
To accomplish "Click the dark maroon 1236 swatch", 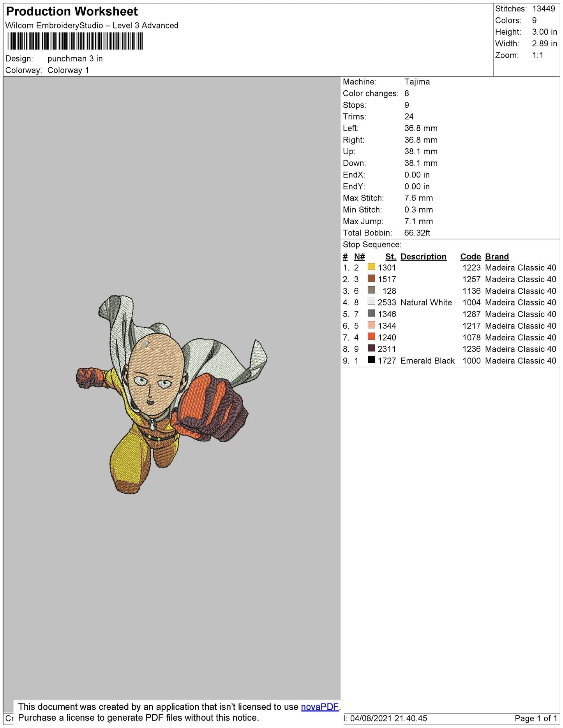I will (371, 348).
